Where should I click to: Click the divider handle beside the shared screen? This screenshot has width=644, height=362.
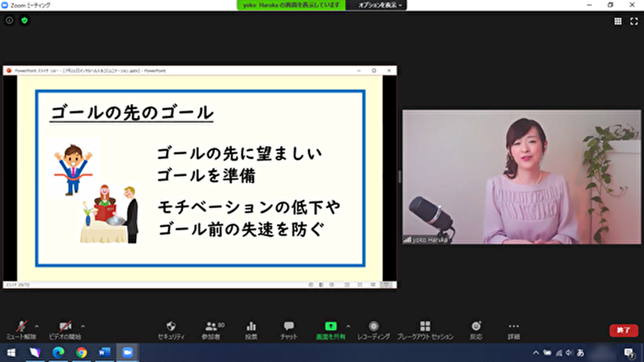(x=400, y=176)
